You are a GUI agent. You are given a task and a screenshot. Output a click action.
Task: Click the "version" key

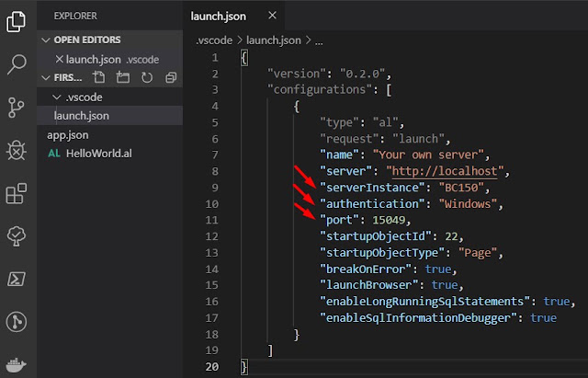click(x=296, y=74)
